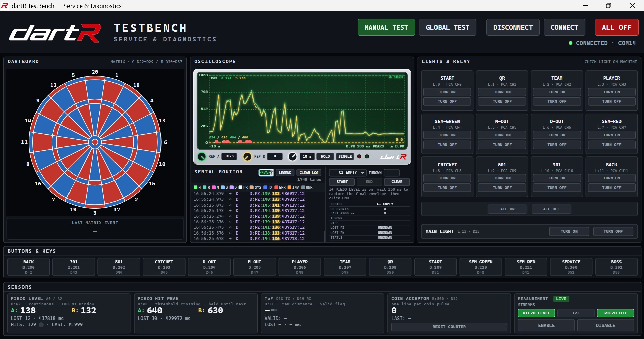Turn on the TEAM light
The width and height of the screenshot is (644, 339).
point(557,92)
